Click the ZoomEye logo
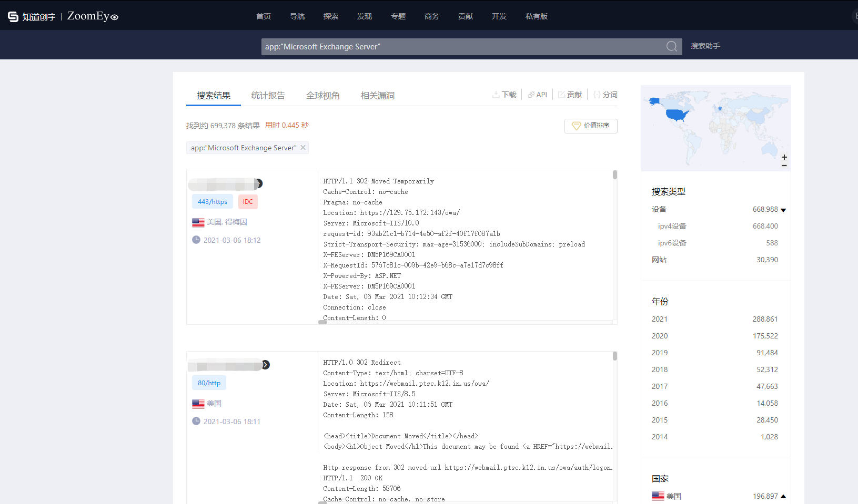This screenshot has height=504, width=858. click(93, 16)
